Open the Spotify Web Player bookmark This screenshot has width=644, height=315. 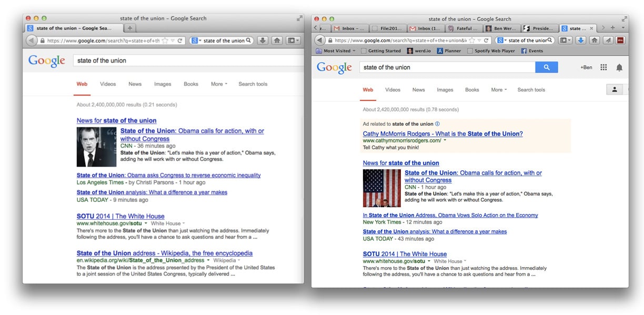coord(491,51)
